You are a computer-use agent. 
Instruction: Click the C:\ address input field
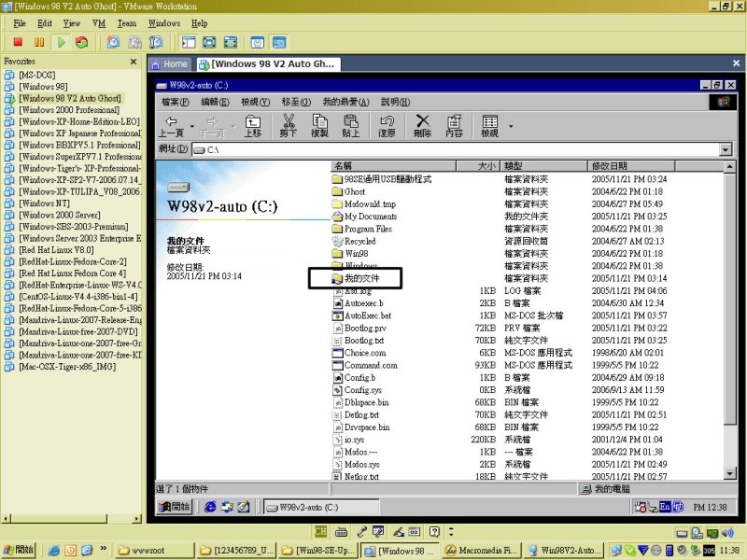[457, 149]
